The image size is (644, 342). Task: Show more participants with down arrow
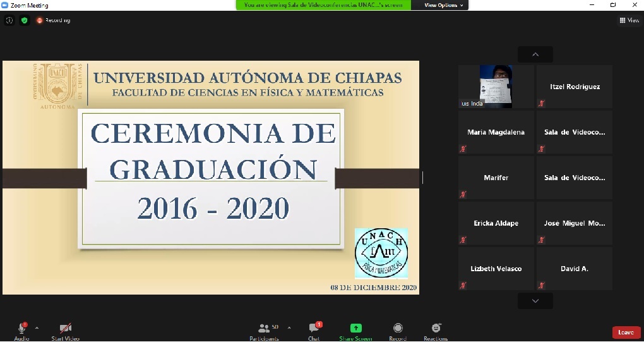(x=535, y=301)
